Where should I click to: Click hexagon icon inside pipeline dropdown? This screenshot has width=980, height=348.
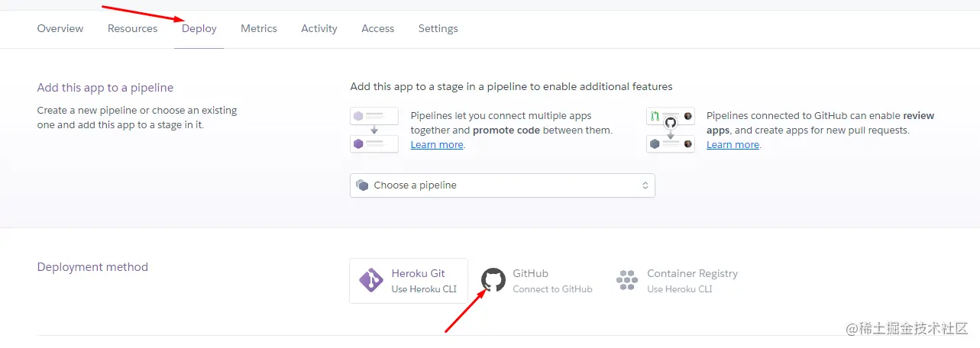click(x=363, y=185)
